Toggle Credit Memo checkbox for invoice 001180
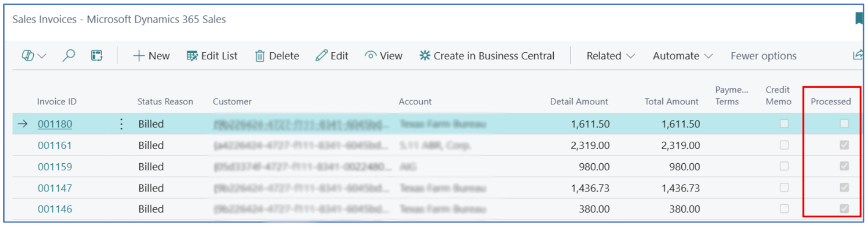The image size is (868, 226). pos(784,124)
